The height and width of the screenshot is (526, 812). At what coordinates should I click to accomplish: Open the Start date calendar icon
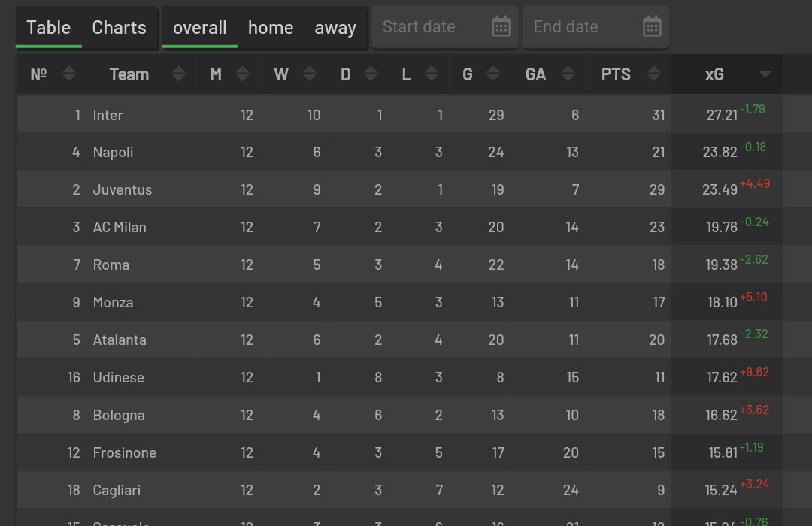click(501, 26)
